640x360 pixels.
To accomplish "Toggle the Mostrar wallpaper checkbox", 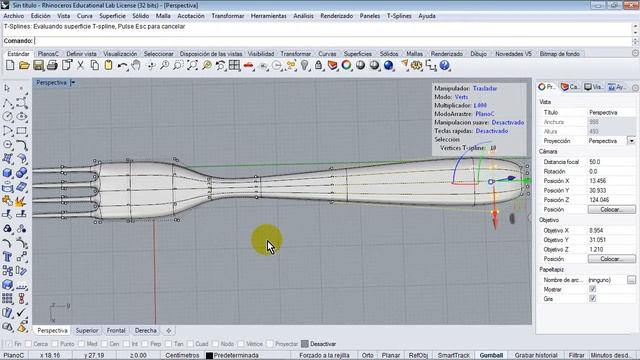I will coord(593,289).
